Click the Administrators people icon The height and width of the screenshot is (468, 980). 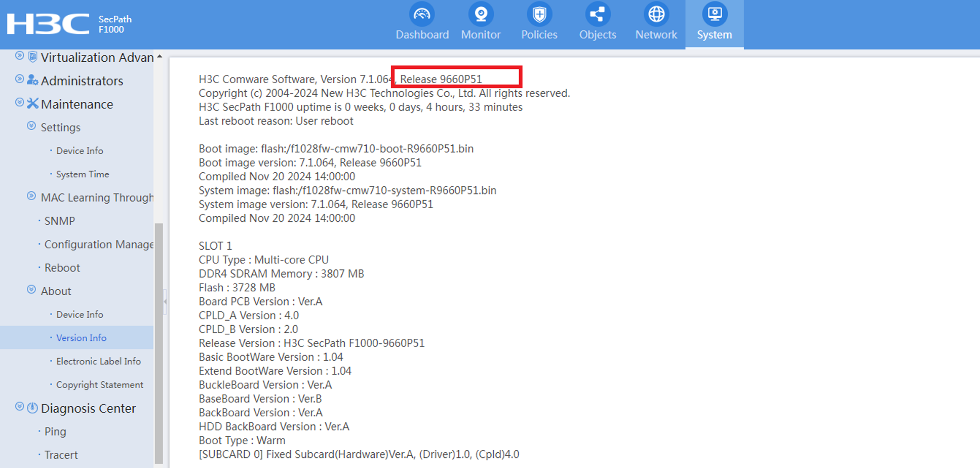point(32,80)
